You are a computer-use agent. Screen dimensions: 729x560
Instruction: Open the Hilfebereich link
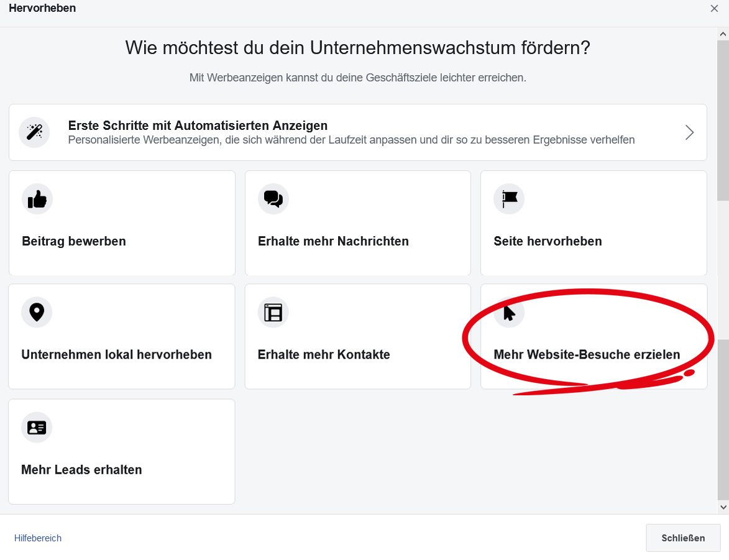click(38, 538)
